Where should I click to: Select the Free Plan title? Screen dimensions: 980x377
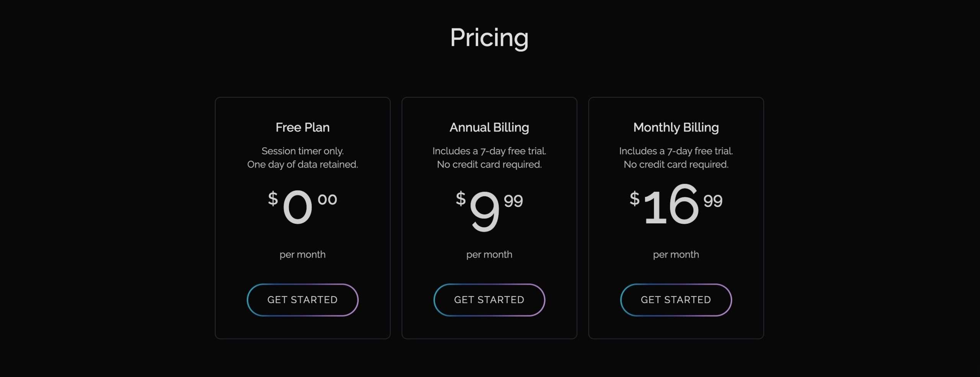point(302,127)
